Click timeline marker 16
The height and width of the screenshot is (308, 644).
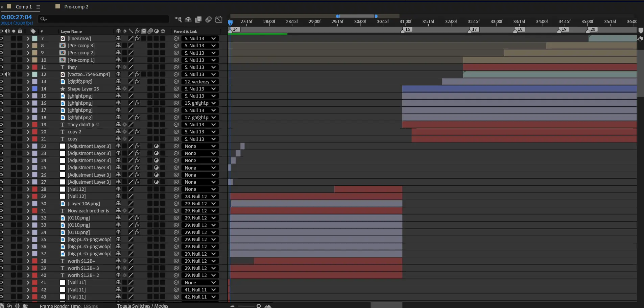(407, 29)
